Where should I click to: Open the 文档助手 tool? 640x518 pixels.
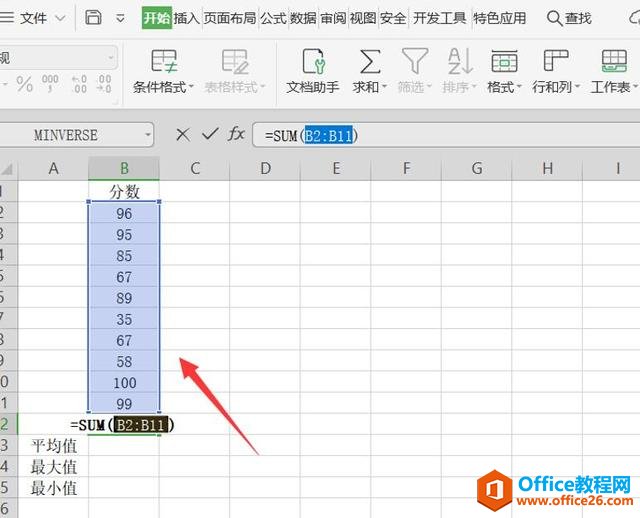313,71
